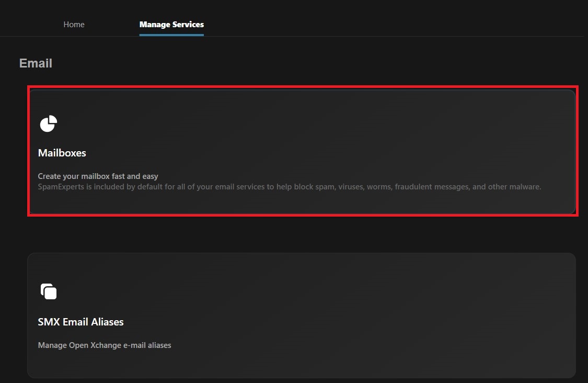Click the red highlight border around Mailboxes

(x=303, y=87)
